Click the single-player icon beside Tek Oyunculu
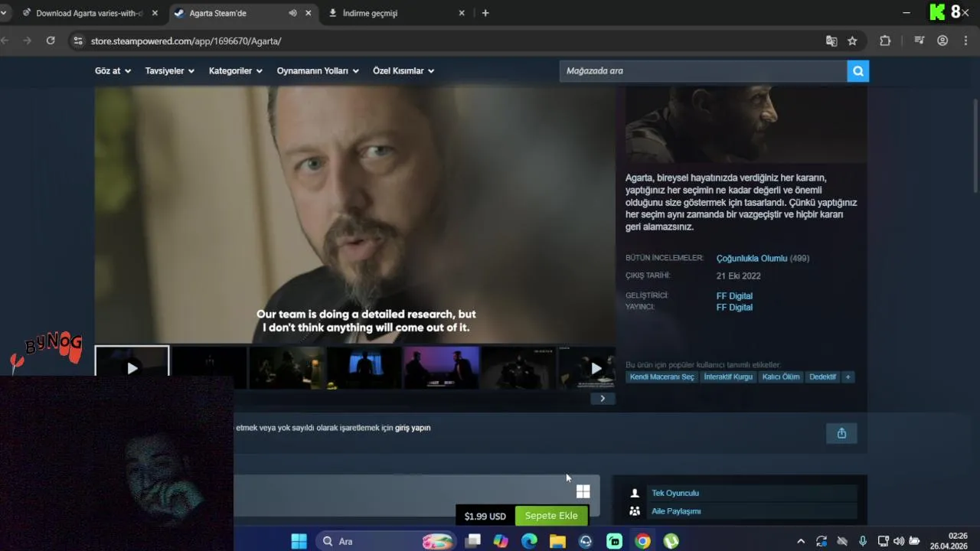Viewport: 980px width, 551px height. pos(634,494)
